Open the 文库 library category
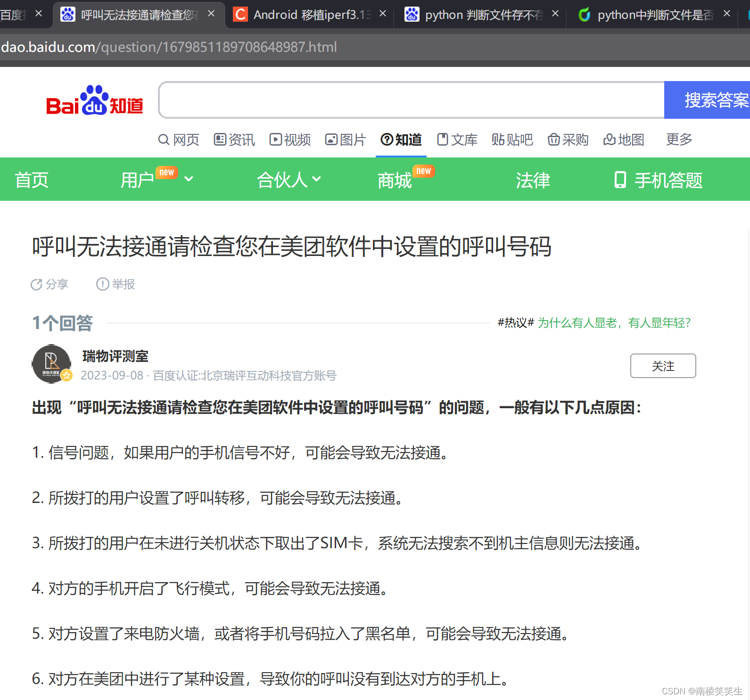750x700 pixels. tap(457, 140)
